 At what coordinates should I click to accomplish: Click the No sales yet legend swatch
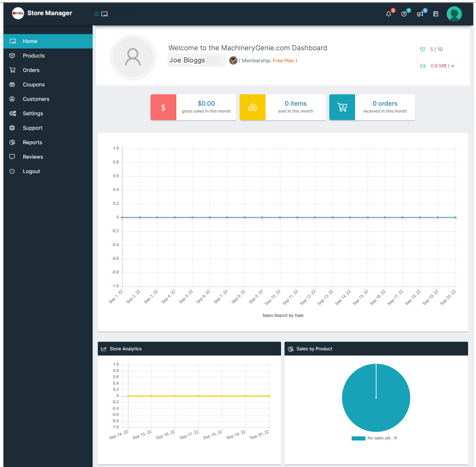pos(358,438)
